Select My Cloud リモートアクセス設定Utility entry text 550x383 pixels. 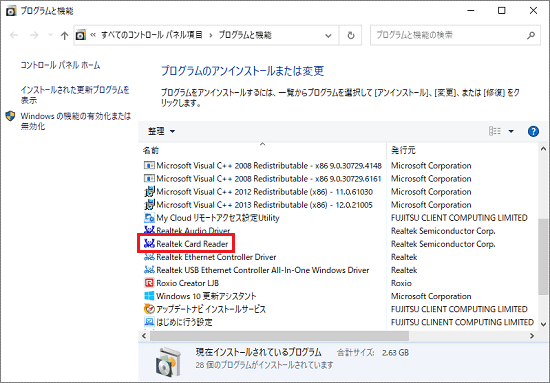(218, 218)
